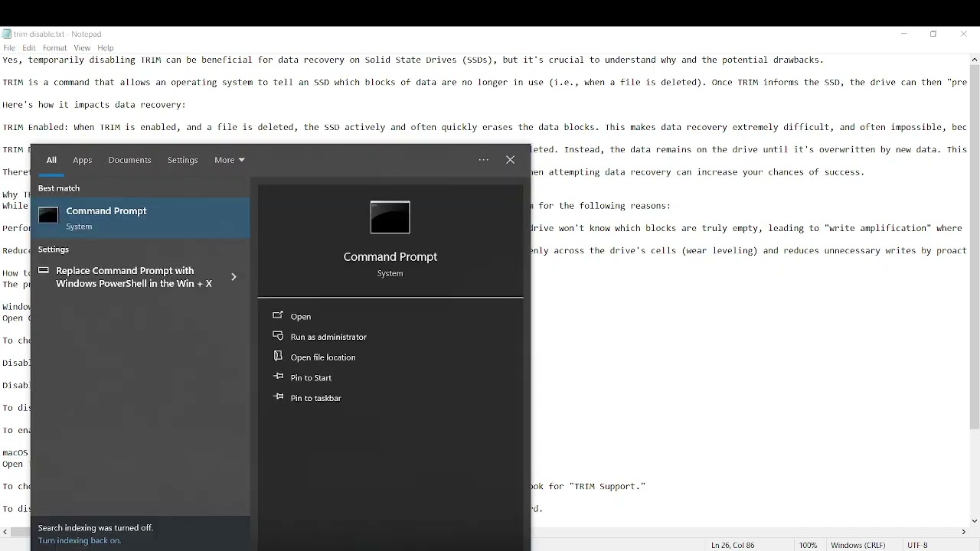Screen dimensions: 980x551
Task: Open Notepad Help menu
Action: point(106,48)
